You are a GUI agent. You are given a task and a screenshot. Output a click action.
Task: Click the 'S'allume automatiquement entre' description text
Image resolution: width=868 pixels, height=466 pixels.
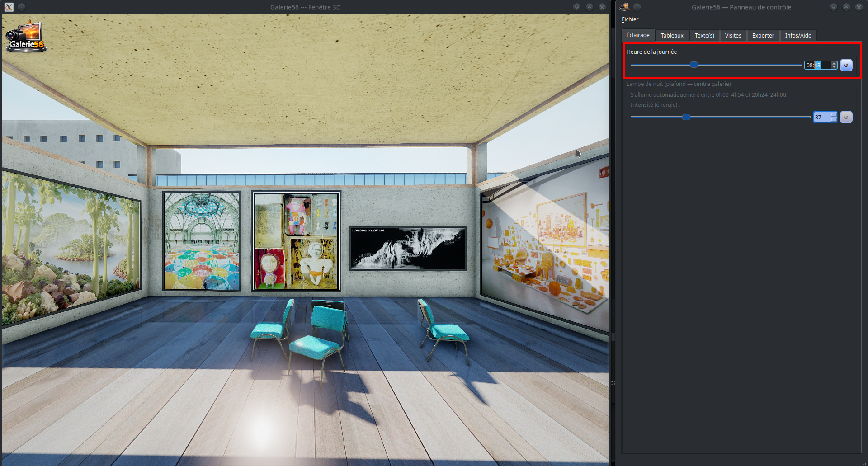click(709, 95)
